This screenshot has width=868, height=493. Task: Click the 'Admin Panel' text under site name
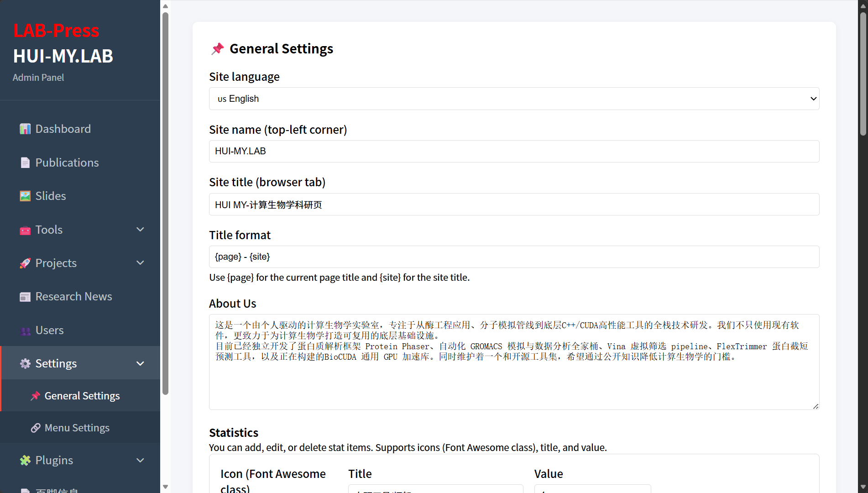(38, 78)
